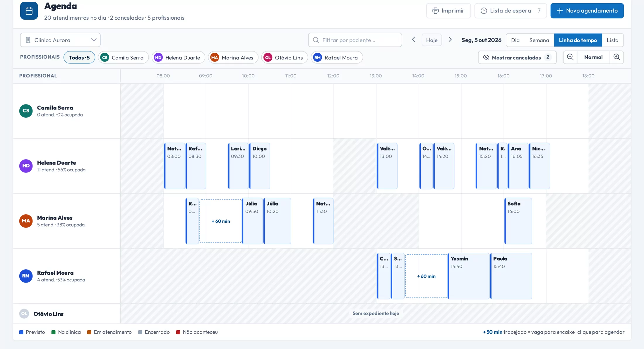Click Marina Alves's MA avatar in row
Viewport: 644px width, 349px height.
coord(26,221)
